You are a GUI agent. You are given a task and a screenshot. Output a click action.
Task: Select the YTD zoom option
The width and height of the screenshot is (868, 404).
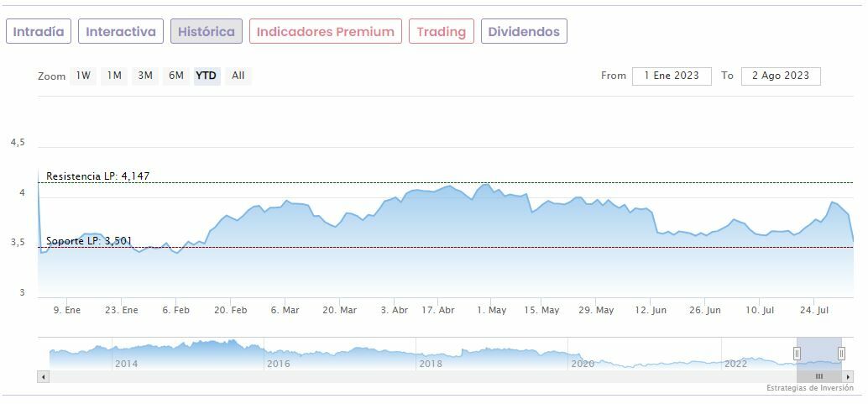207,76
